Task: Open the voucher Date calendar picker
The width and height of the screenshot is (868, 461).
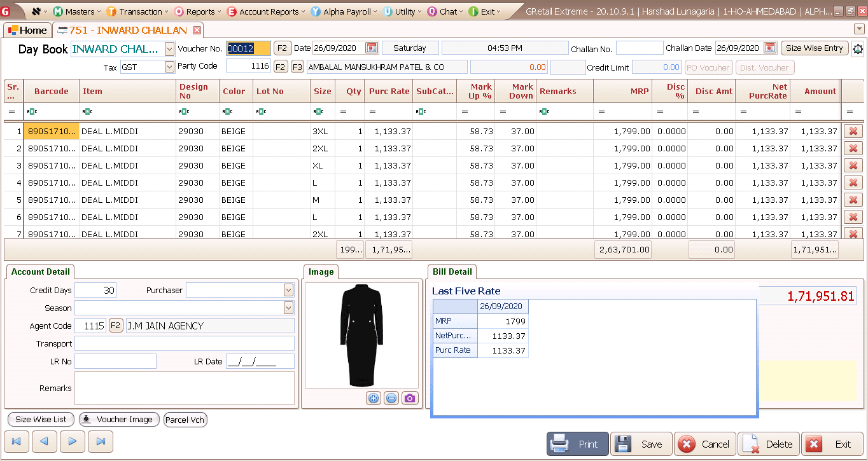Action: click(x=372, y=48)
